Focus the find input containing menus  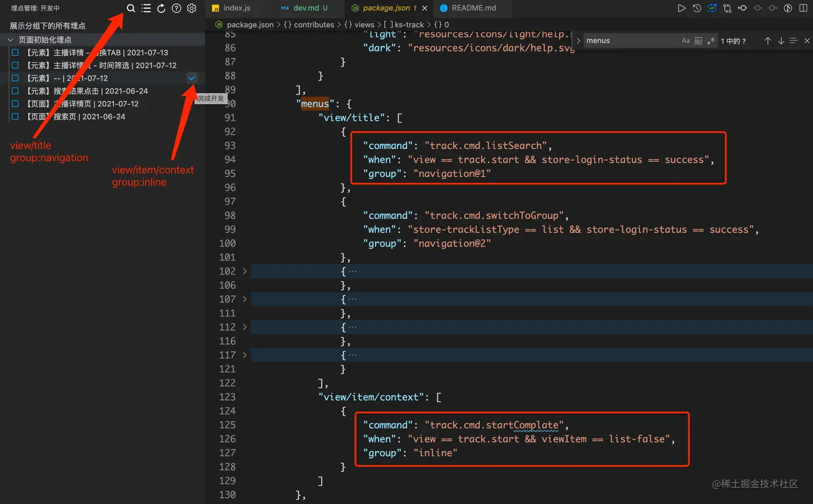pyautogui.click(x=632, y=41)
